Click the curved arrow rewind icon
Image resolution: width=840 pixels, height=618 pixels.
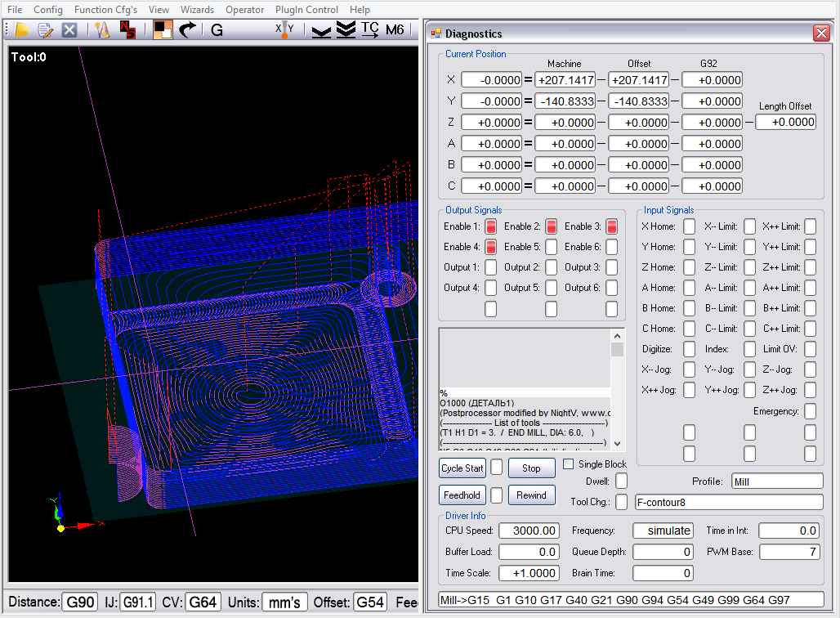tap(188, 30)
